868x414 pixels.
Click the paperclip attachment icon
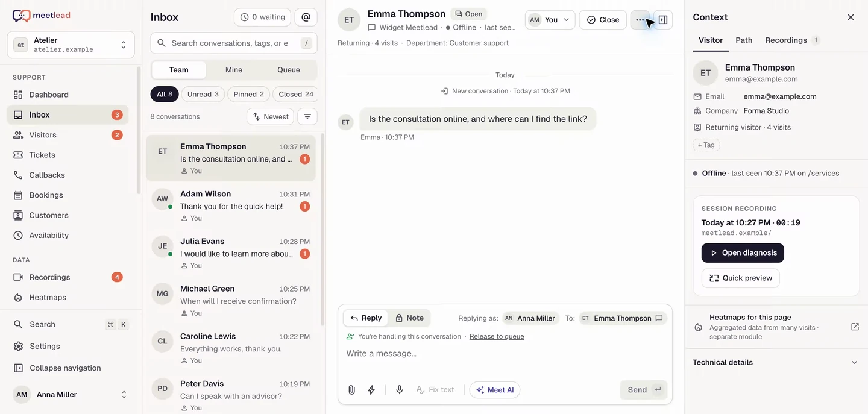coord(352,390)
